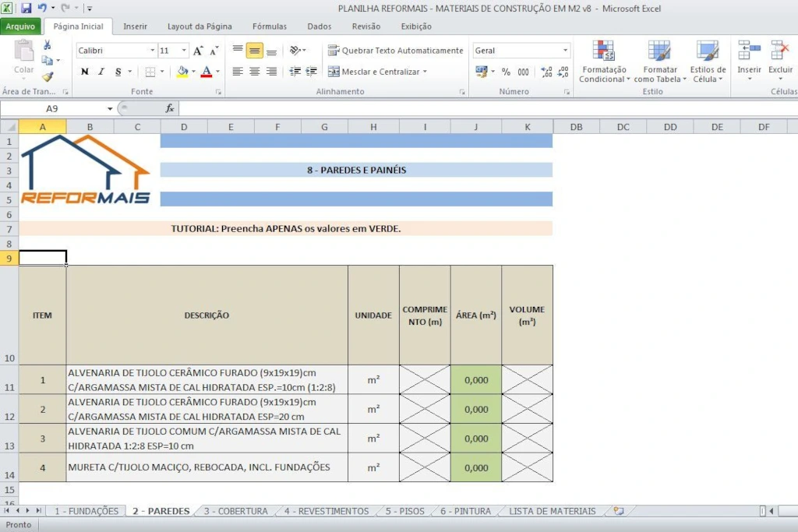The height and width of the screenshot is (532, 798).
Task: Expand the Geral number format dropdown
Action: tap(566, 51)
